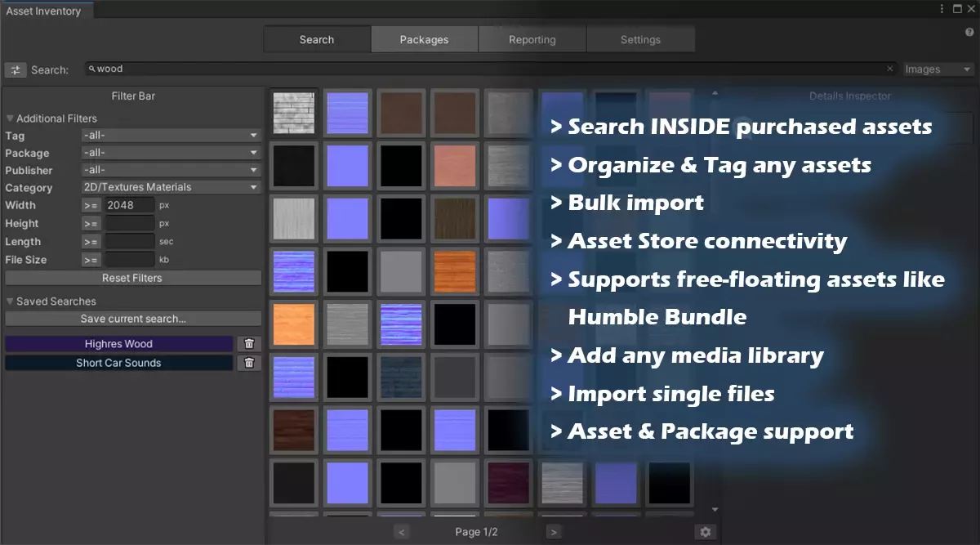
Task: Open the Tag filter dropdown
Action: (171, 136)
